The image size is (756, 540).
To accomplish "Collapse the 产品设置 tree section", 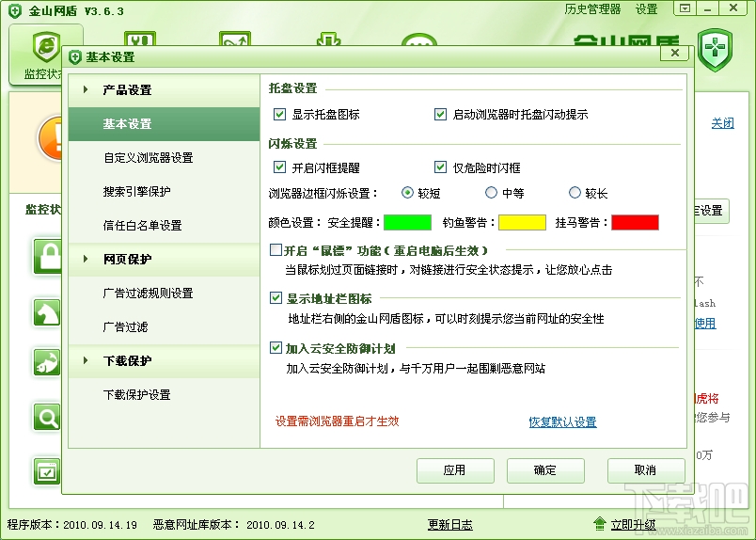I will [86, 89].
